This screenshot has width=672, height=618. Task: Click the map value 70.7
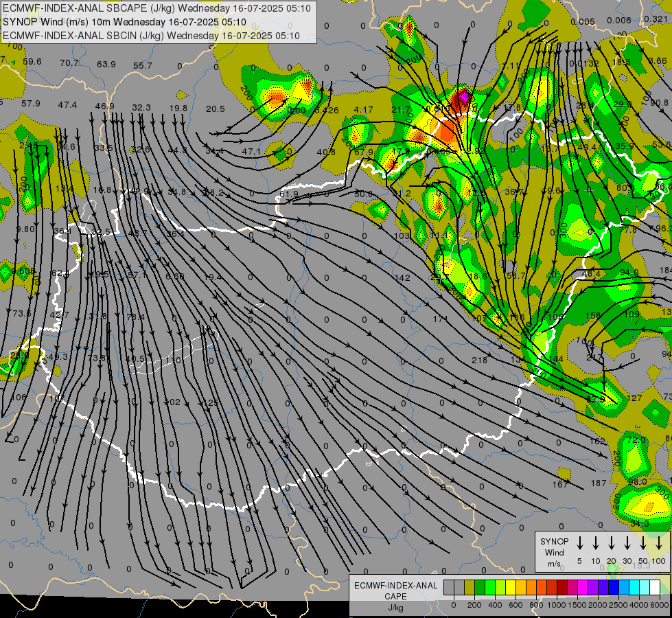[x=69, y=63]
